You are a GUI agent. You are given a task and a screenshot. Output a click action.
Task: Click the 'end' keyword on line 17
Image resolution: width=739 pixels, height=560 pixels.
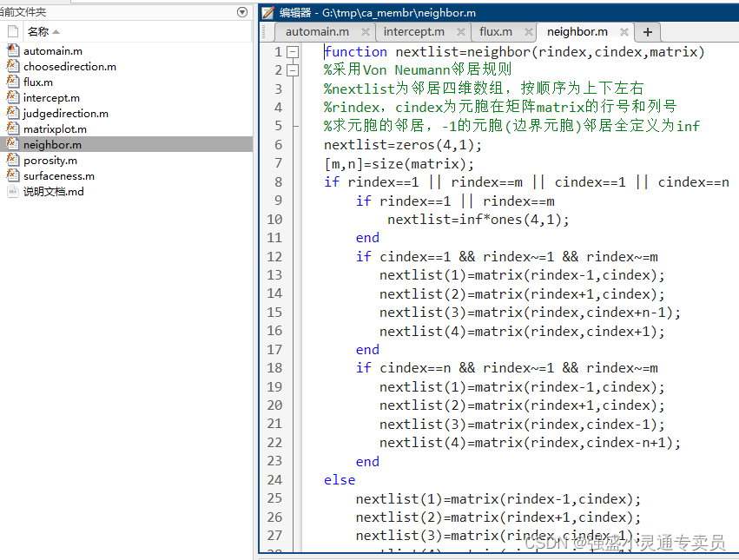click(367, 349)
